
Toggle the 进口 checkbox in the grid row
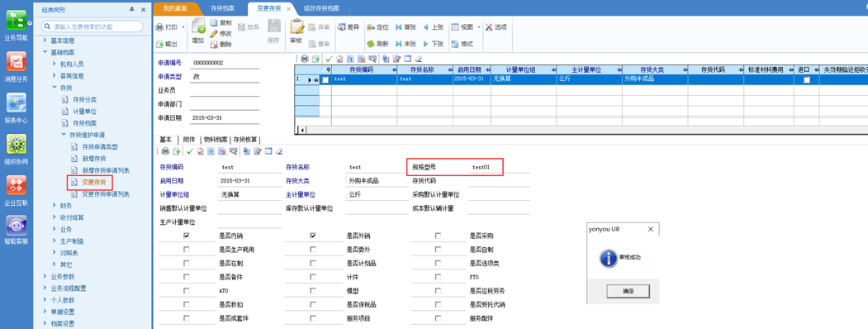coord(807,79)
